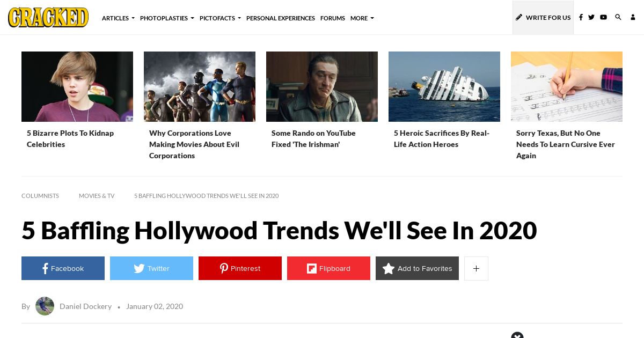Expand the Photoplasties menu
Screen dimensions: 644x338
(167, 18)
